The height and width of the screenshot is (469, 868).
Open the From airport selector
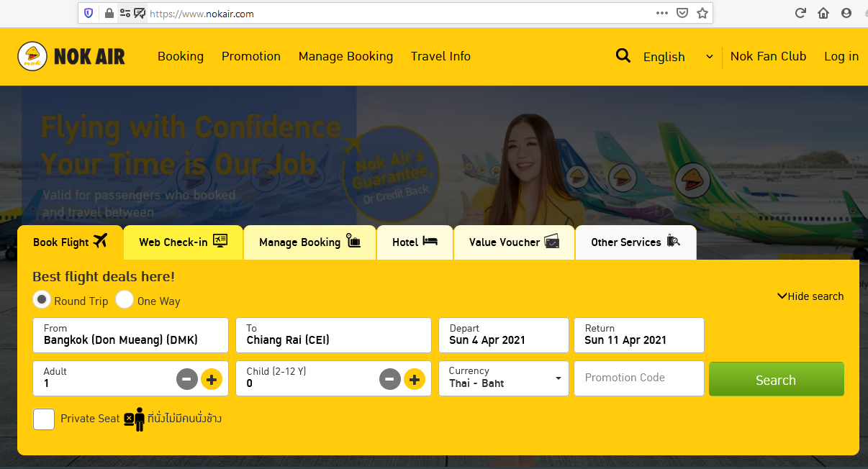130,335
